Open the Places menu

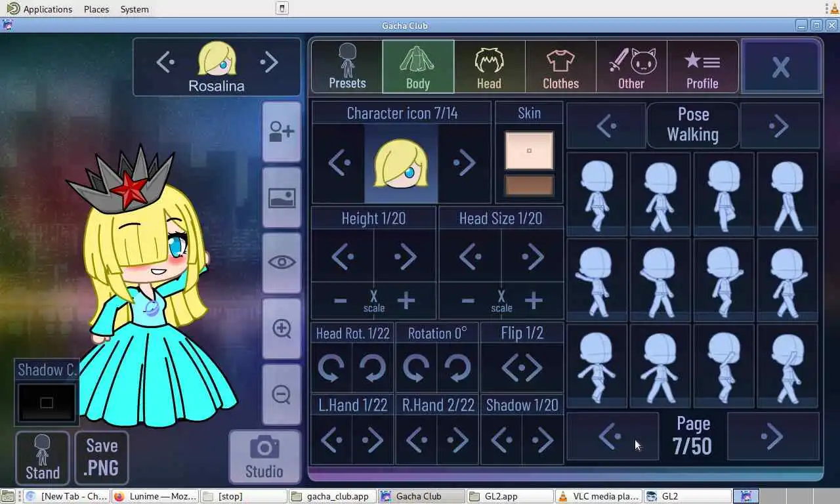(96, 9)
